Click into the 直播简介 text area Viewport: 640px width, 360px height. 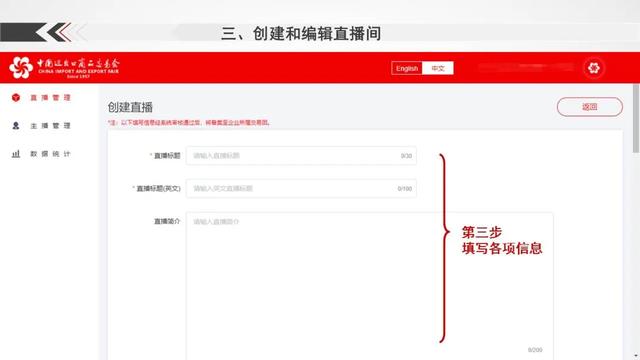tap(369, 286)
